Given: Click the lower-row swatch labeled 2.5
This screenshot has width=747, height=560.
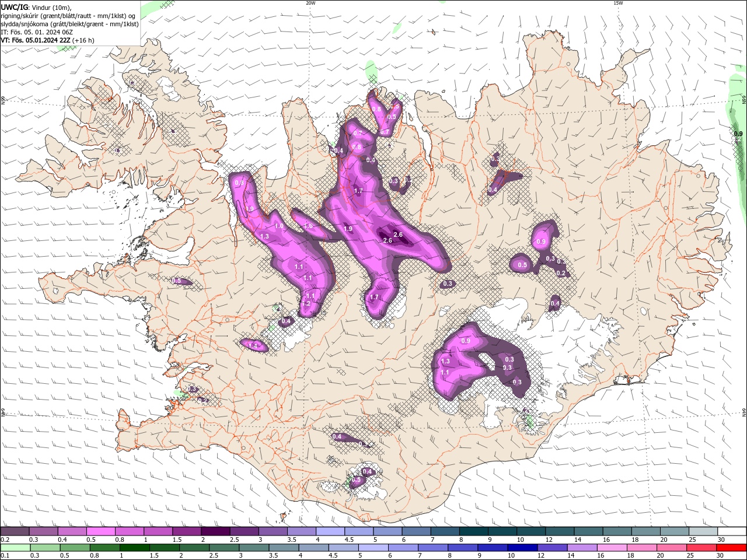Looking at the screenshot, I should pyautogui.click(x=223, y=548).
